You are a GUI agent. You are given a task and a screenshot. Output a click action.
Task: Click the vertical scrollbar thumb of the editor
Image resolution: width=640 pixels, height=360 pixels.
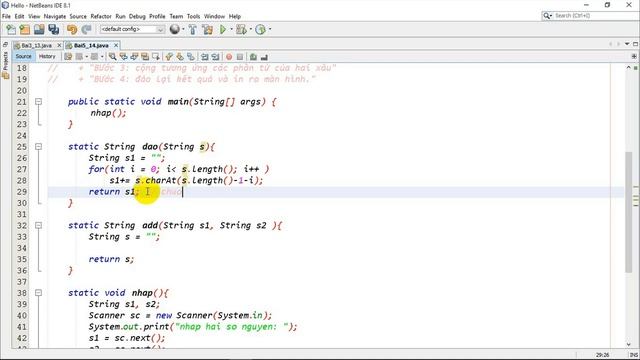pyautogui.click(x=629, y=212)
